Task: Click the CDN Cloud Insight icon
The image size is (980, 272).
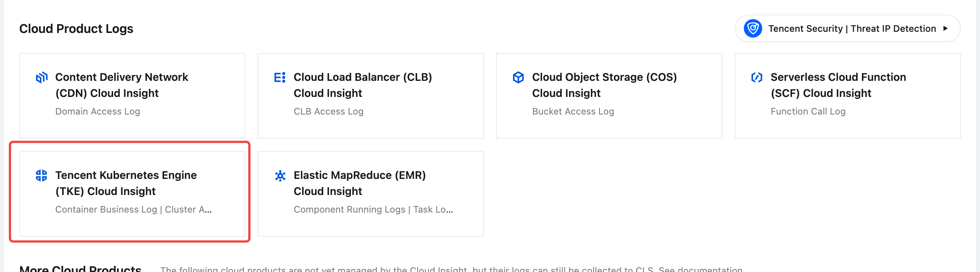Action: click(41, 77)
